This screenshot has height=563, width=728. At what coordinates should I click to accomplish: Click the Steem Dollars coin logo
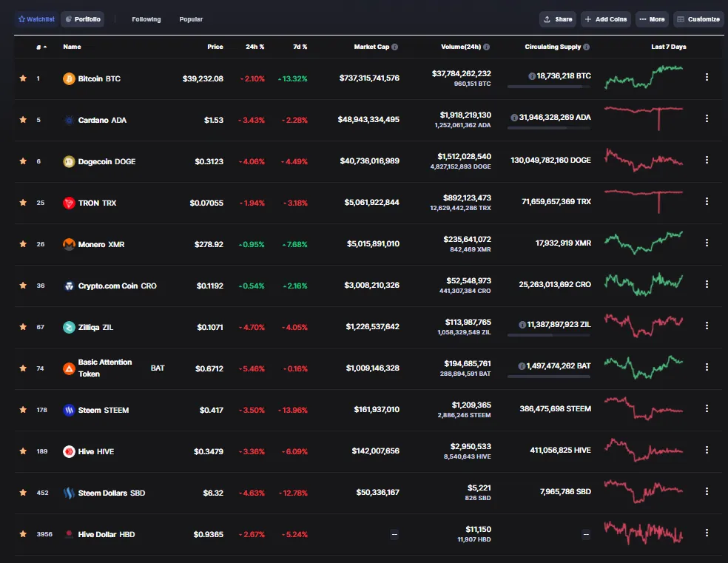[x=69, y=493]
